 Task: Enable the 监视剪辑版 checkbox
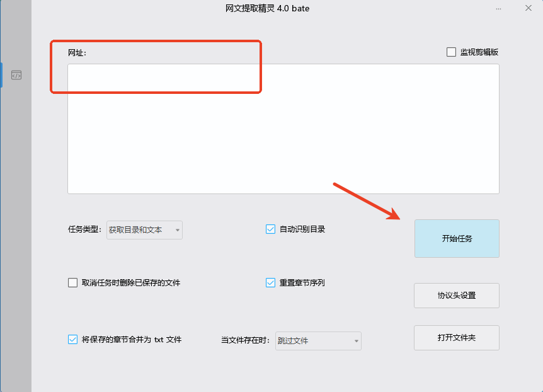[x=451, y=52]
